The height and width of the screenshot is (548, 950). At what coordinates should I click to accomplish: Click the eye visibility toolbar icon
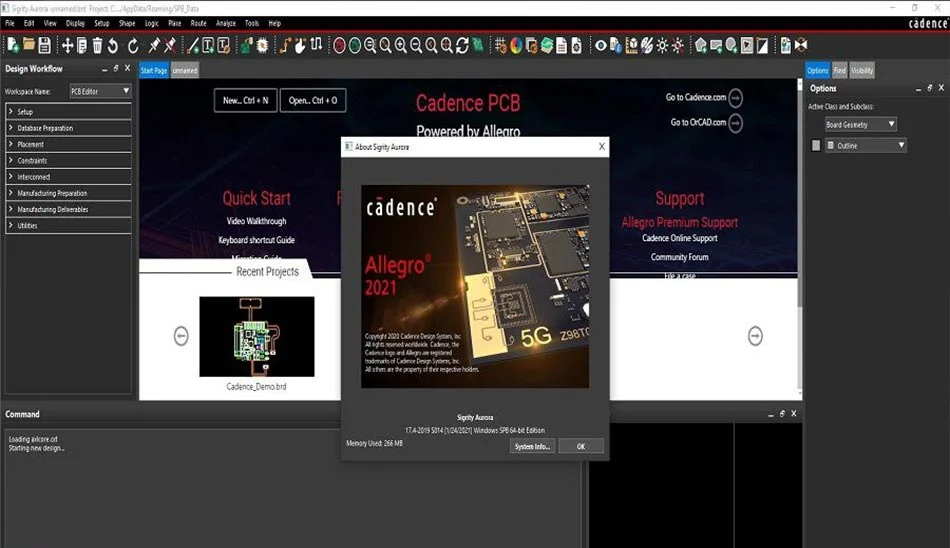(600, 45)
